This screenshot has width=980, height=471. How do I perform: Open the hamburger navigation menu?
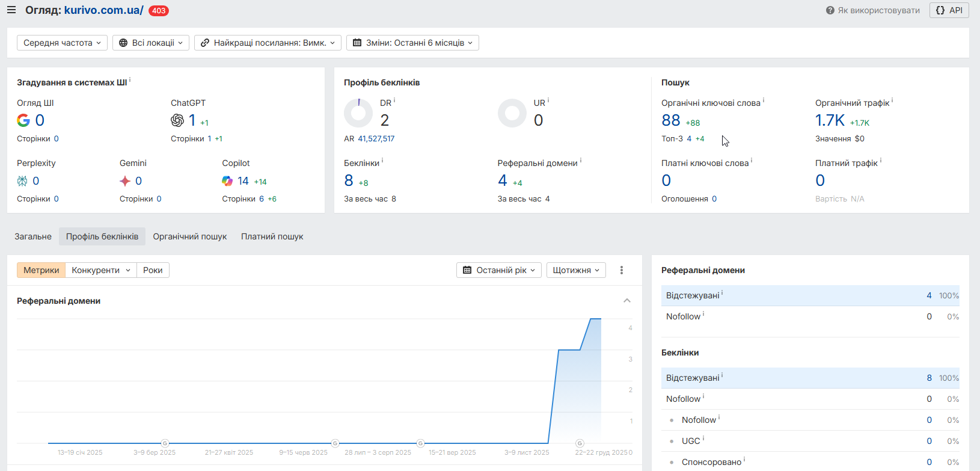(11, 10)
